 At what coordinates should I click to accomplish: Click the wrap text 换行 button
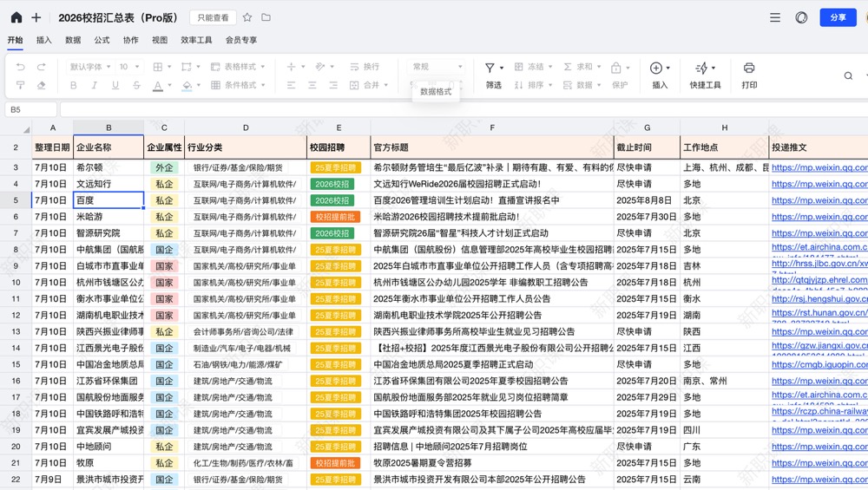point(365,67)
